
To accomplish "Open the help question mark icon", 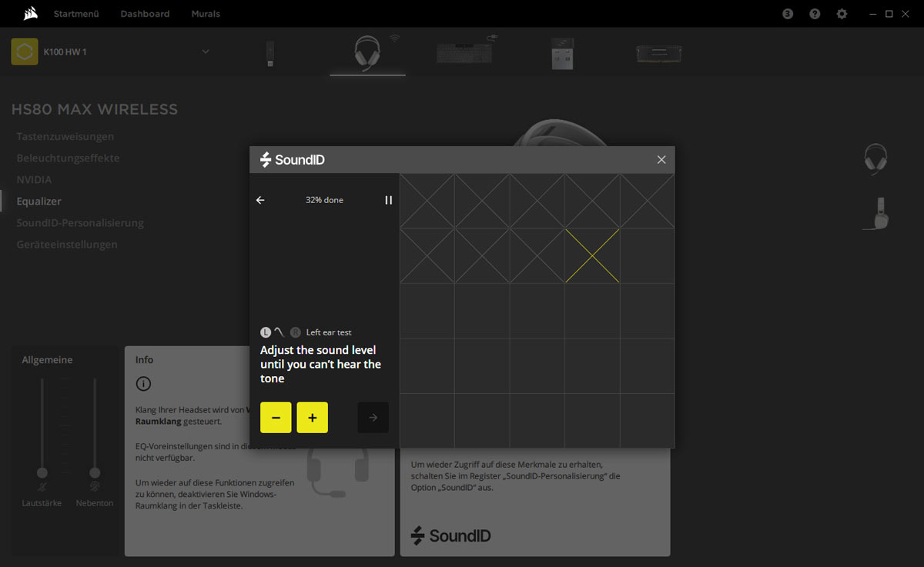I will (x=815, y=14).
